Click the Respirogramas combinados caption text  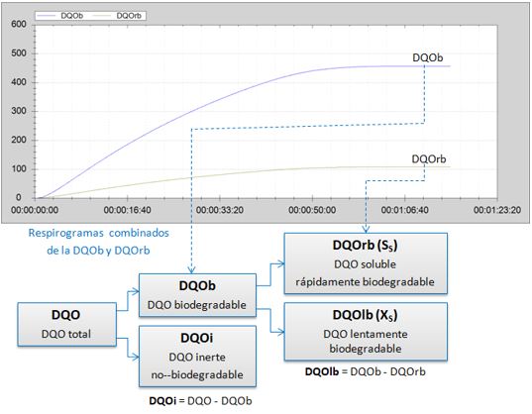(98, 242)
